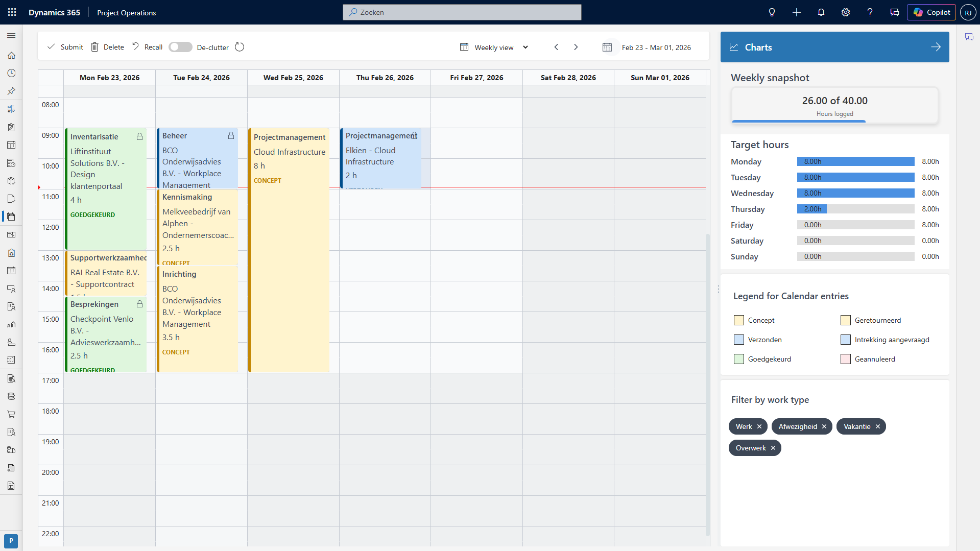Viewport: 980px width, 551px height.
Task: Click the Recall button
Action: (x=147, y=47)
